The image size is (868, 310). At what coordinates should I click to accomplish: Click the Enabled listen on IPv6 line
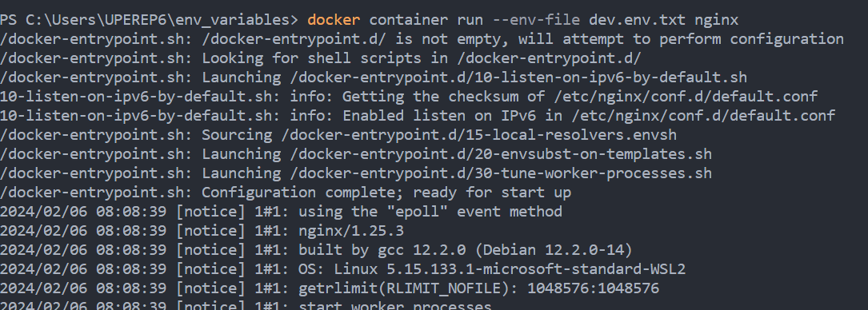[x=418, y=116]
